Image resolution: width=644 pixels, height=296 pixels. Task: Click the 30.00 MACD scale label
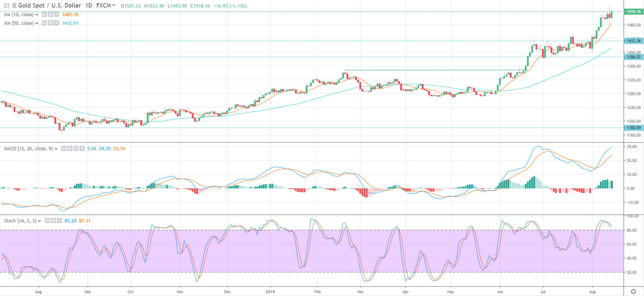click(631, 147)
